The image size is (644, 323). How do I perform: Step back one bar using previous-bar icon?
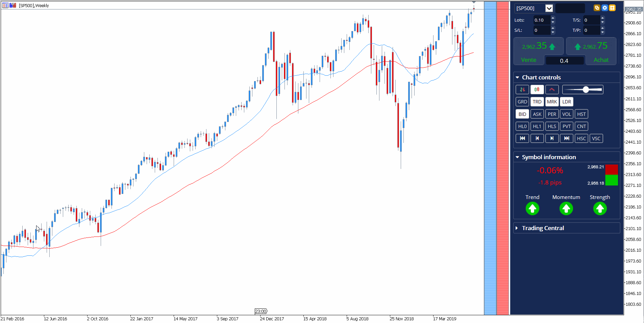coord(537,138)
